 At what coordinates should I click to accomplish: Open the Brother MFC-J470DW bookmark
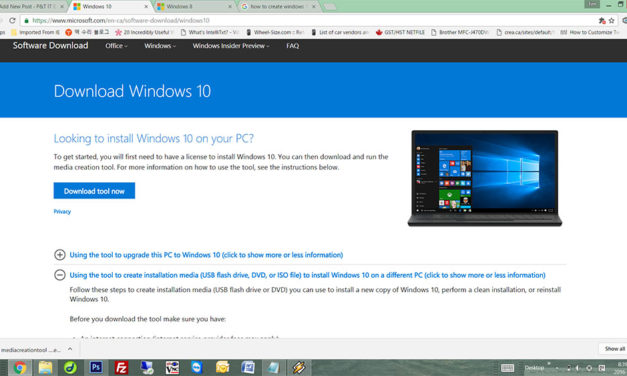[459, 32]
